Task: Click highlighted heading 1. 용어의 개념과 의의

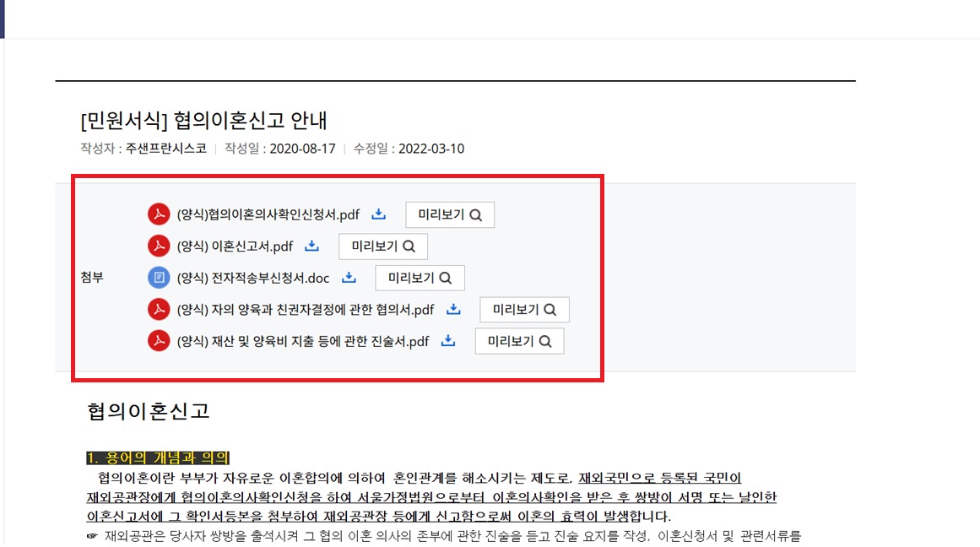Action: coord(158,458)
